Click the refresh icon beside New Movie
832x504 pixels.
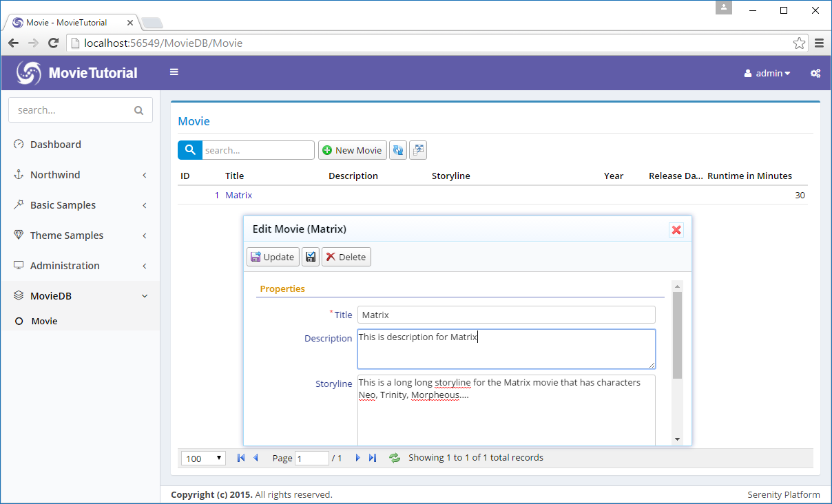397,150
